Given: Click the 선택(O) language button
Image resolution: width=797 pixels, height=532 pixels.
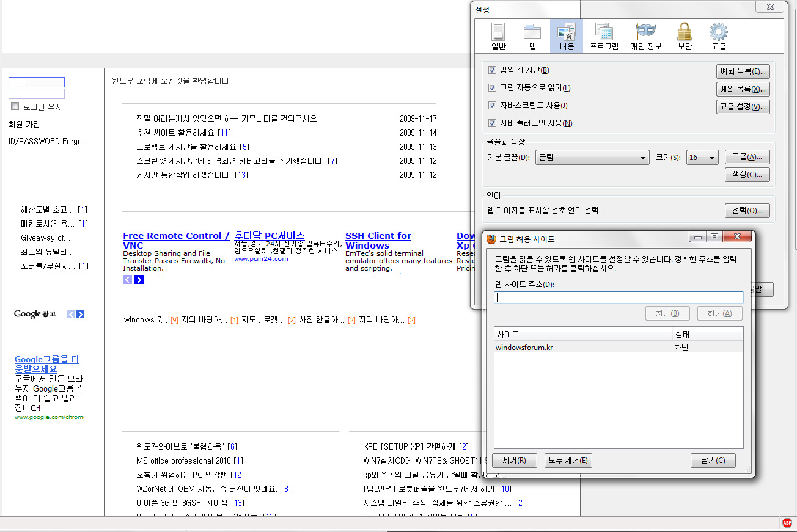Looking at the screenshot, I should pyautogui.click(x=747, y=211).
